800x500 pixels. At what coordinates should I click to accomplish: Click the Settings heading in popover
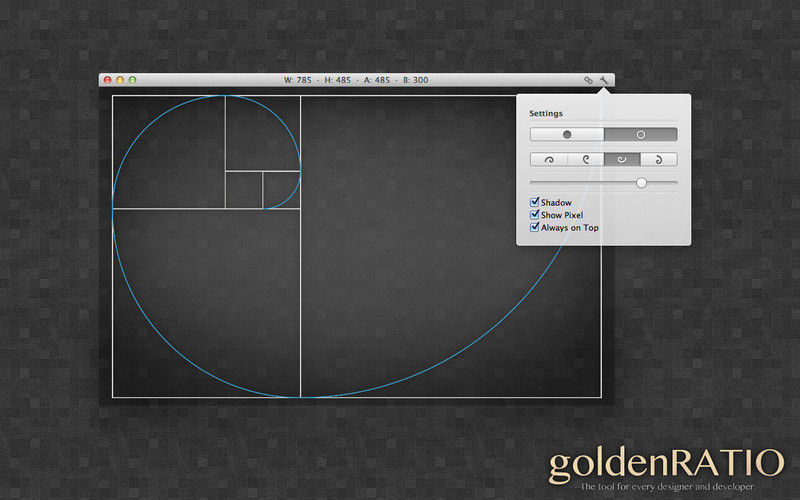546,113
